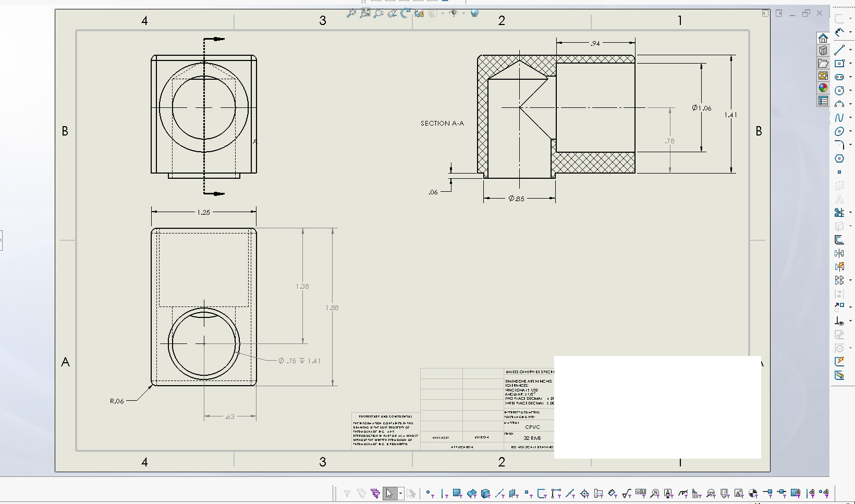
Task: Select the Line sketch tool
Action: (x=839, y=50)
